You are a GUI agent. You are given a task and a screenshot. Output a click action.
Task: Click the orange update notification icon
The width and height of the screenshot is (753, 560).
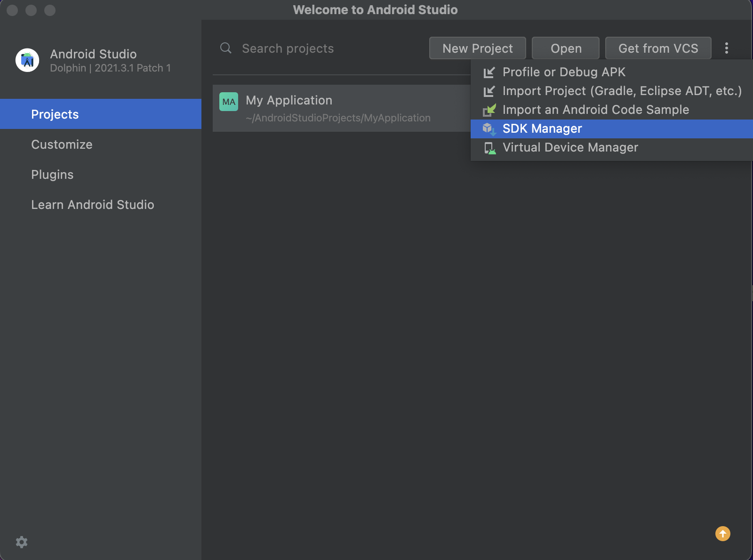(723, 534)
